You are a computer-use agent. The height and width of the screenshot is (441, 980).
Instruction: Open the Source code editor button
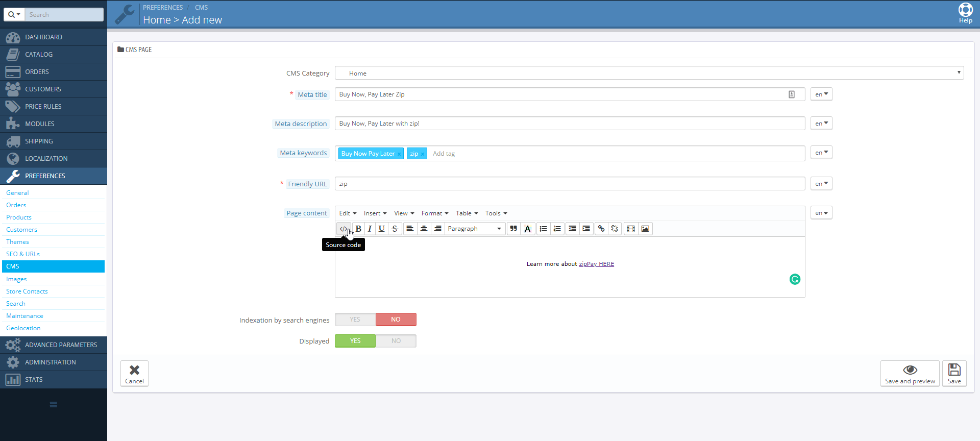(x=344, y=229)
